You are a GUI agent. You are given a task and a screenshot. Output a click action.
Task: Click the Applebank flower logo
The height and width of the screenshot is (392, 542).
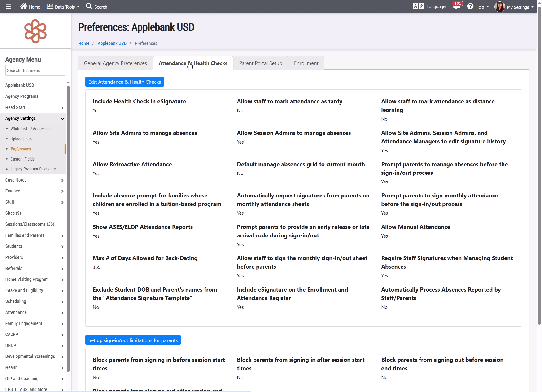coord(35,31)
